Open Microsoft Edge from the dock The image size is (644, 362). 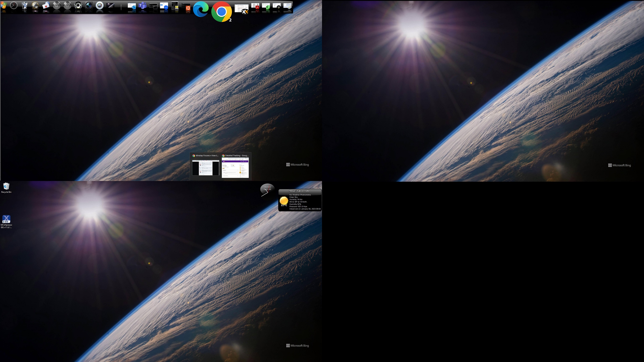pos(201,9)
